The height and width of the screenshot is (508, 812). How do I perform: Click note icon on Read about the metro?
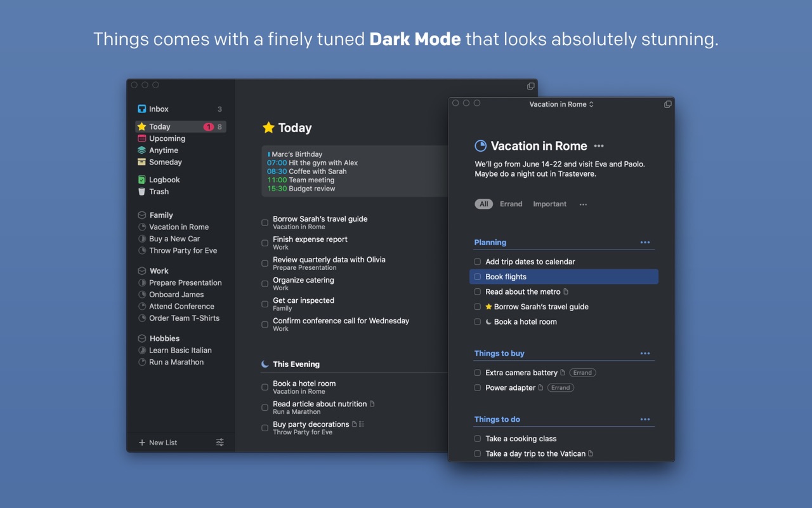pyautogui.click(x=566, y=292)
